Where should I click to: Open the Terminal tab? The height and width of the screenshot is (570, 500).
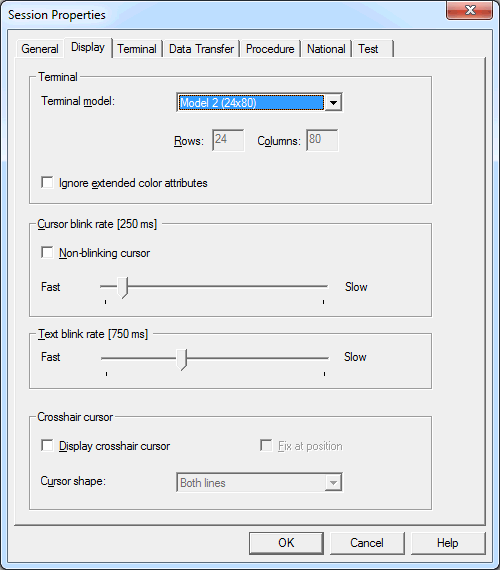coord(137,49)
